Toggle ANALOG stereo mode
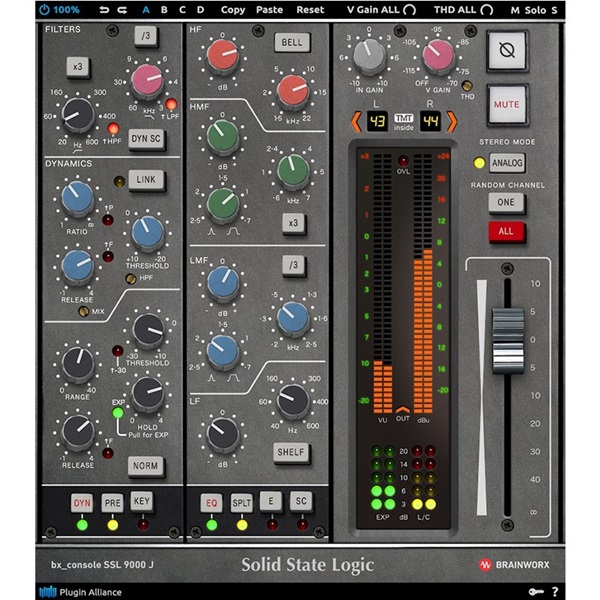This screenshot has height=600, width=600. 507,163
